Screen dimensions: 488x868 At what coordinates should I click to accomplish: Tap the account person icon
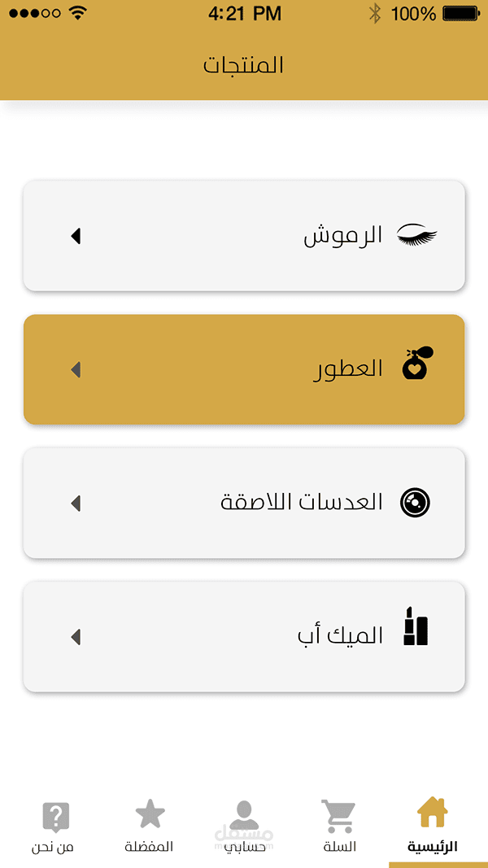pos(244,815)
